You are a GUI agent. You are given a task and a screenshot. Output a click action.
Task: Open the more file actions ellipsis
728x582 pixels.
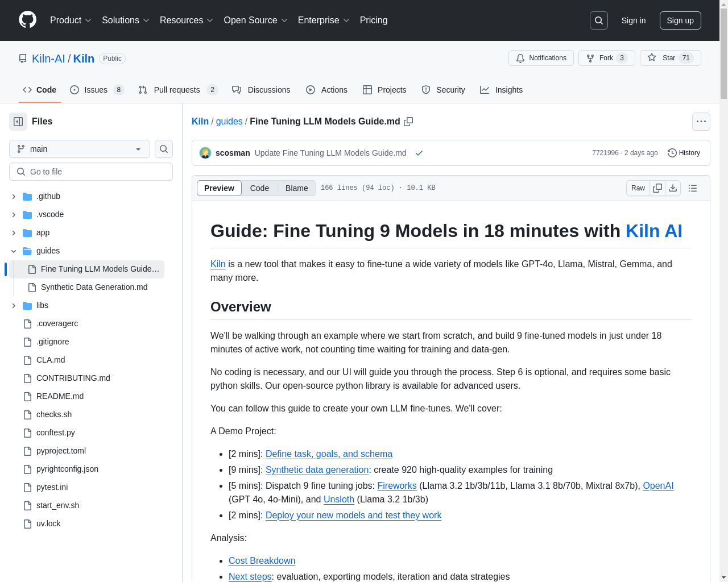[701, 122]
